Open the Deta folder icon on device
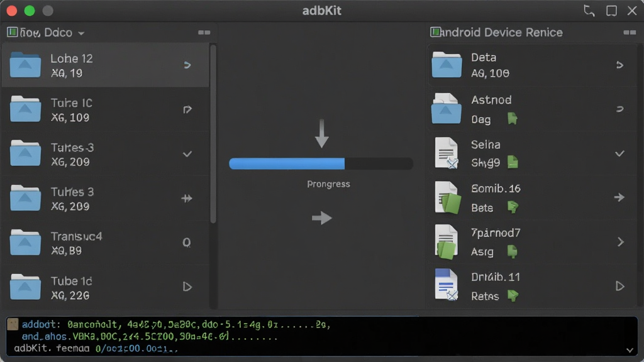The width and height of the screenshot is (644, 362). (447, 65)
